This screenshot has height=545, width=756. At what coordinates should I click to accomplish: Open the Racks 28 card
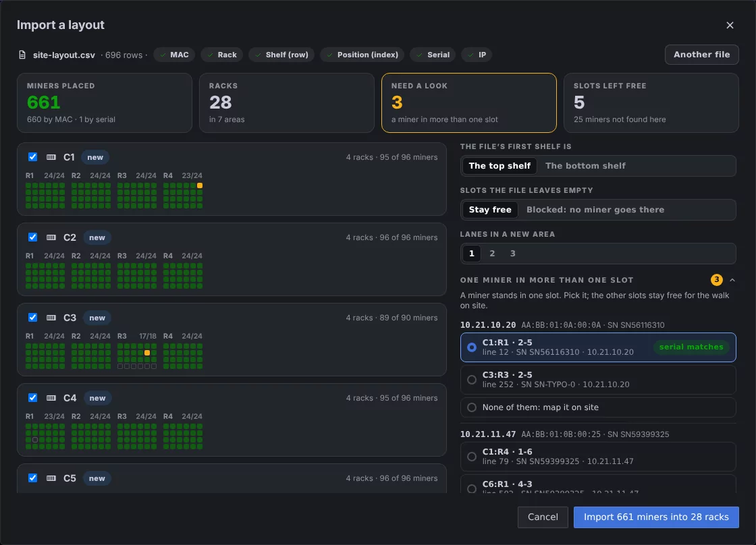287,103
